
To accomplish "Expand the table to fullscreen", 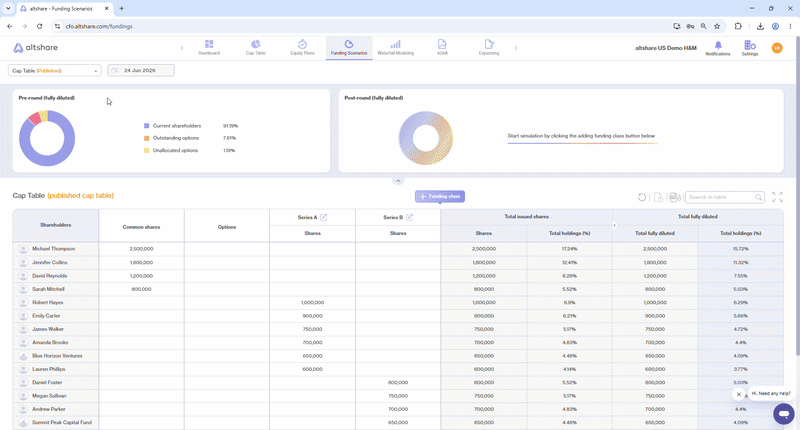I will pos(777,197).
